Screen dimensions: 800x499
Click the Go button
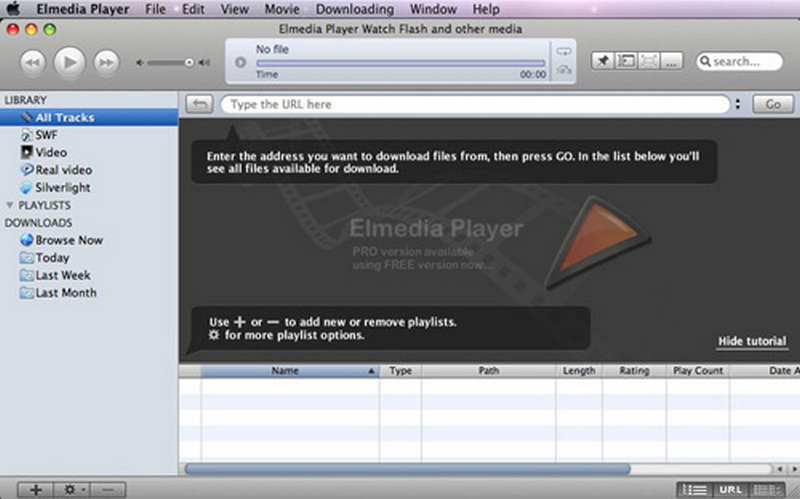773,104
